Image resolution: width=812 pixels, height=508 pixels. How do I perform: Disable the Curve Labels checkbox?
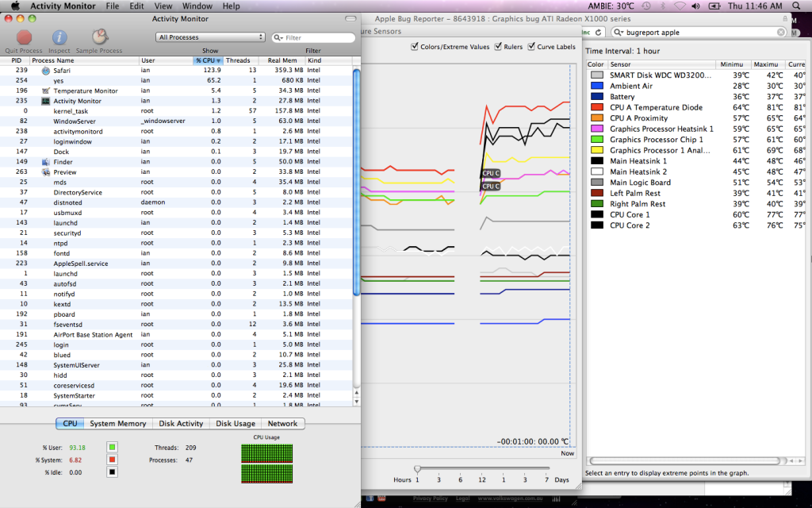pos(531,47)
